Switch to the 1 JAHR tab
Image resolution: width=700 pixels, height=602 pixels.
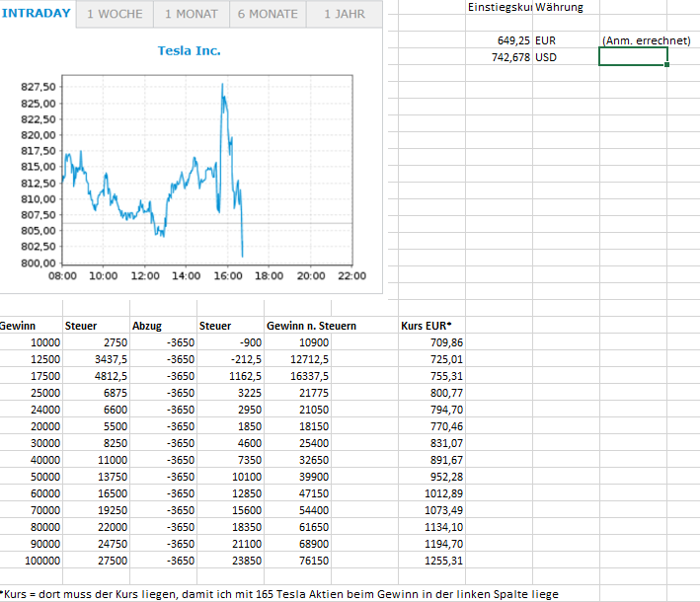[344, 14]
